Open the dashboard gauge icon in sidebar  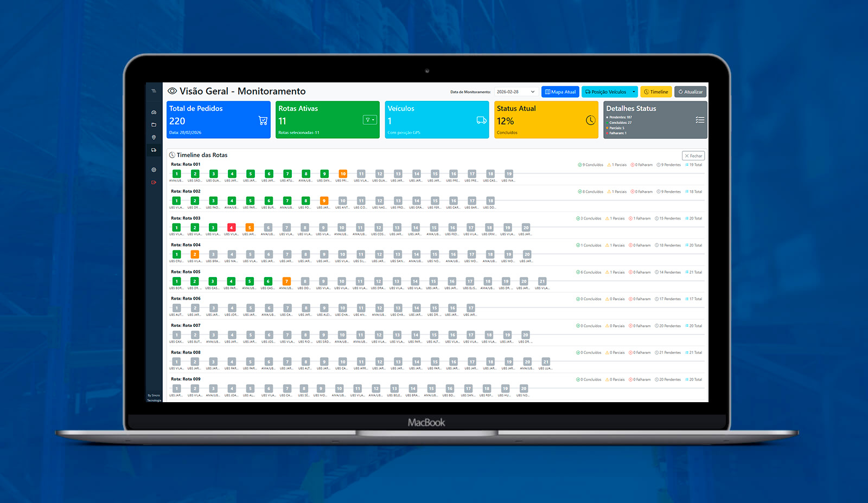154,112
